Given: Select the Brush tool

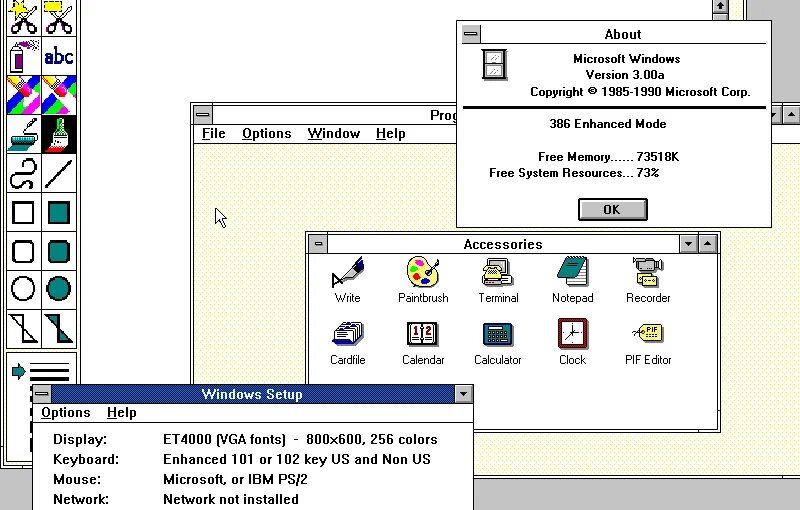Looking at the screenshot, I should pos(59,134).
